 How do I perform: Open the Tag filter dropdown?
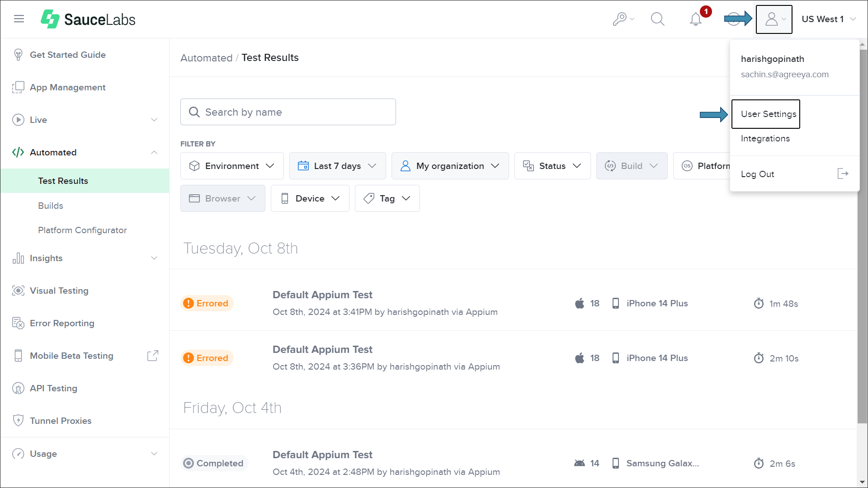coord(387,198)
